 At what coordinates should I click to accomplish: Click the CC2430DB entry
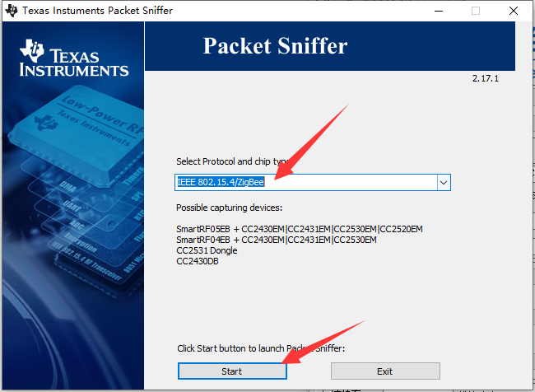(x=198, y=261)
